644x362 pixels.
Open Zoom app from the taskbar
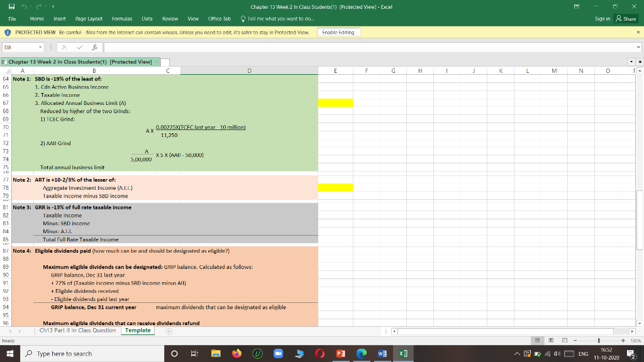point(278,353)
